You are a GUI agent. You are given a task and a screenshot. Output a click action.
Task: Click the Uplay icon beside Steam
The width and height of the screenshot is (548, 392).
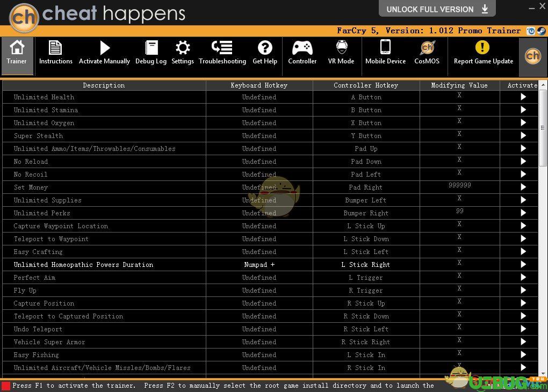[x=531, y=31]
